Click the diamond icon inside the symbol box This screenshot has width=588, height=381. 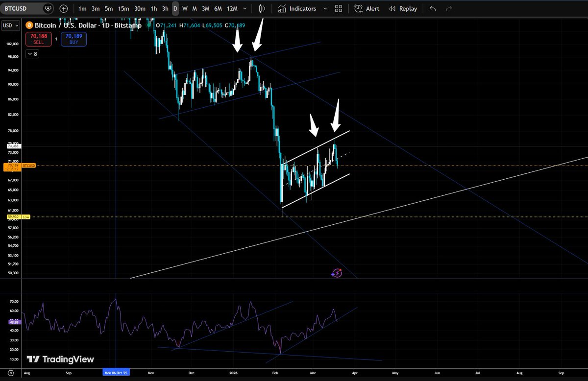47,8
